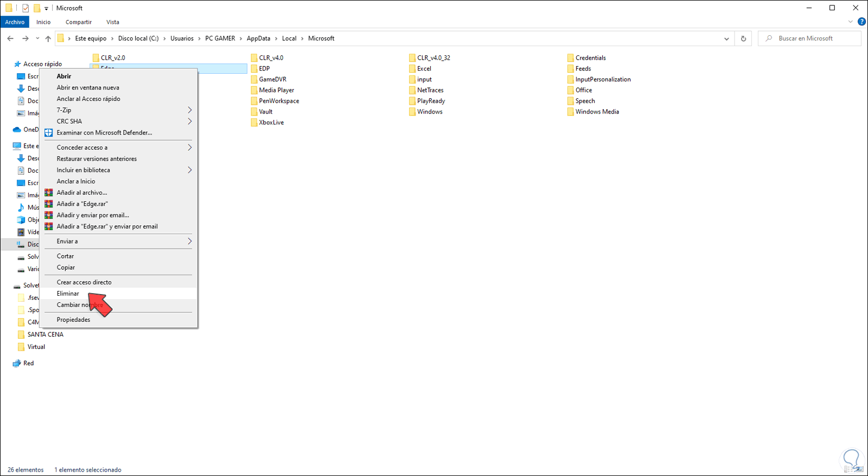Go up one folder level

point(48,39)
